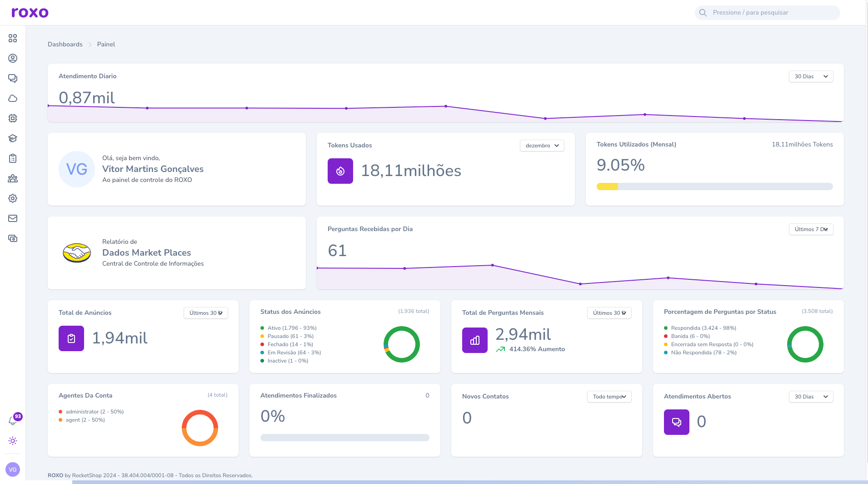Image resolution: width=868 pixels, height=484 pixels.
Task: Open the mail envelope icon in sidebar
Action: 13,218
